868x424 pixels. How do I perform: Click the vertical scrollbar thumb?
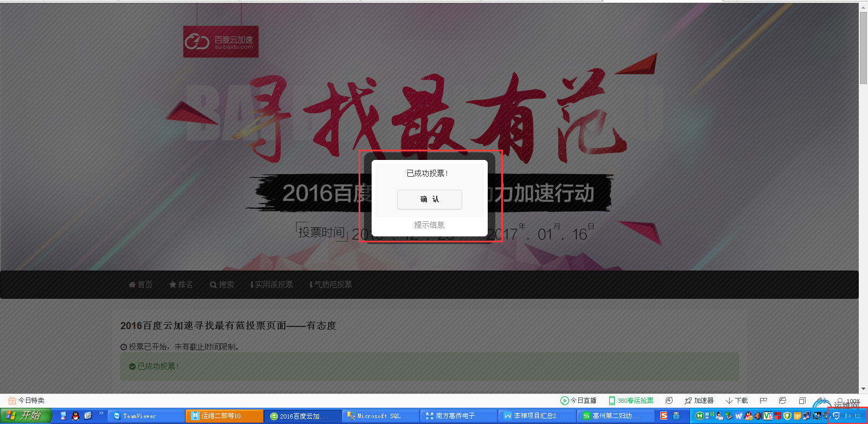863,48
